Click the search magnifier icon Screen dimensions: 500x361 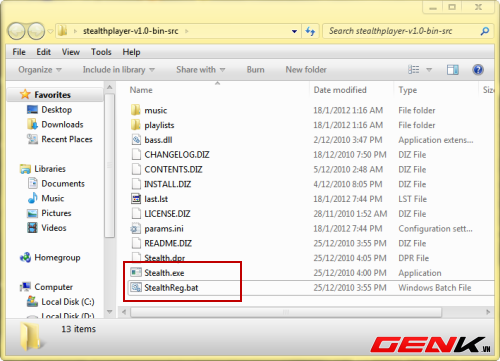[x=485, y=31]
